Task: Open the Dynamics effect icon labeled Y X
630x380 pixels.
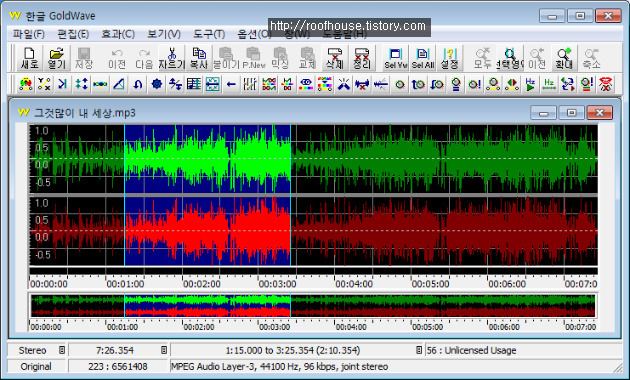Action: pyautogui.click(x=44, y=84)
